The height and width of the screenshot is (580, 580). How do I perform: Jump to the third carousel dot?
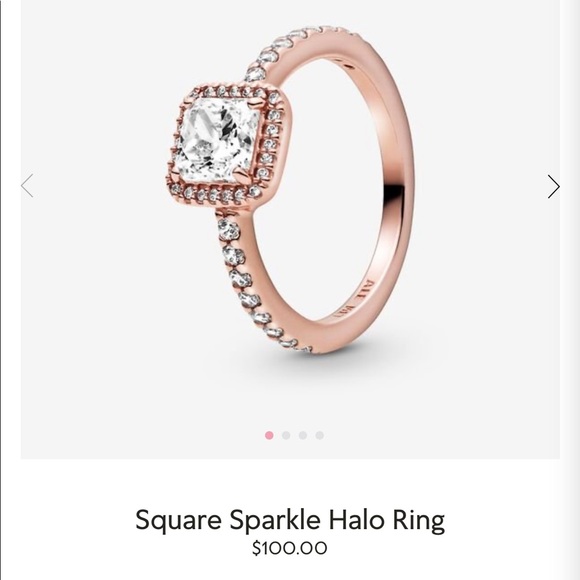(303, 435)
